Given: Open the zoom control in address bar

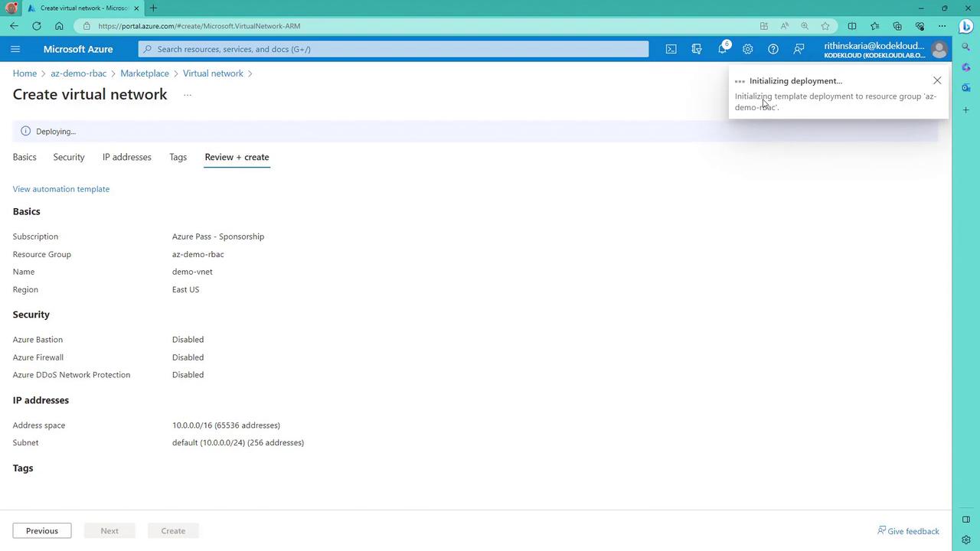Looking at the screenshot, I should (805, 26).
